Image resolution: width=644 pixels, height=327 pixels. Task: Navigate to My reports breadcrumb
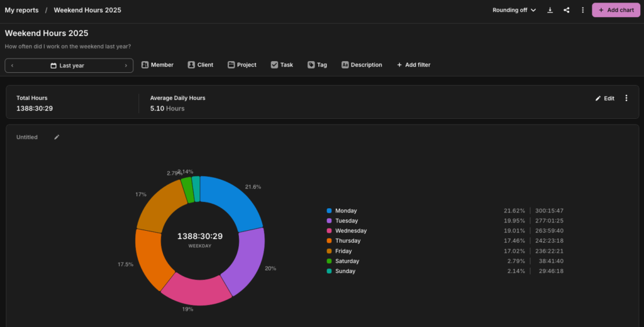21,10
